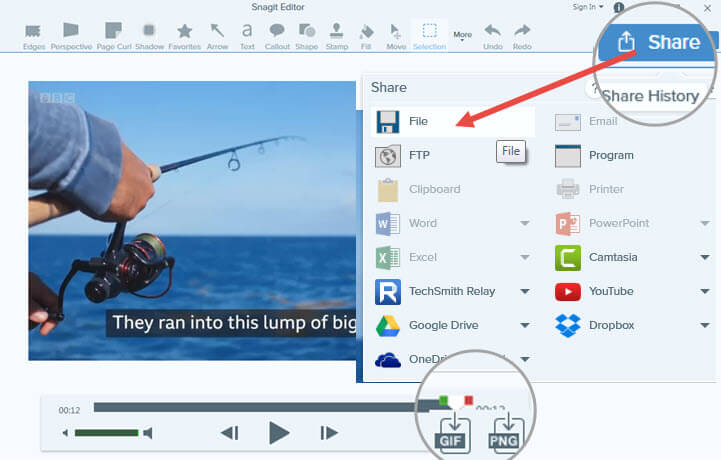Select the Edges effect tool
The width and height of the screenshot is (721, 460).
pyautogui.click(x=34, y=37)
